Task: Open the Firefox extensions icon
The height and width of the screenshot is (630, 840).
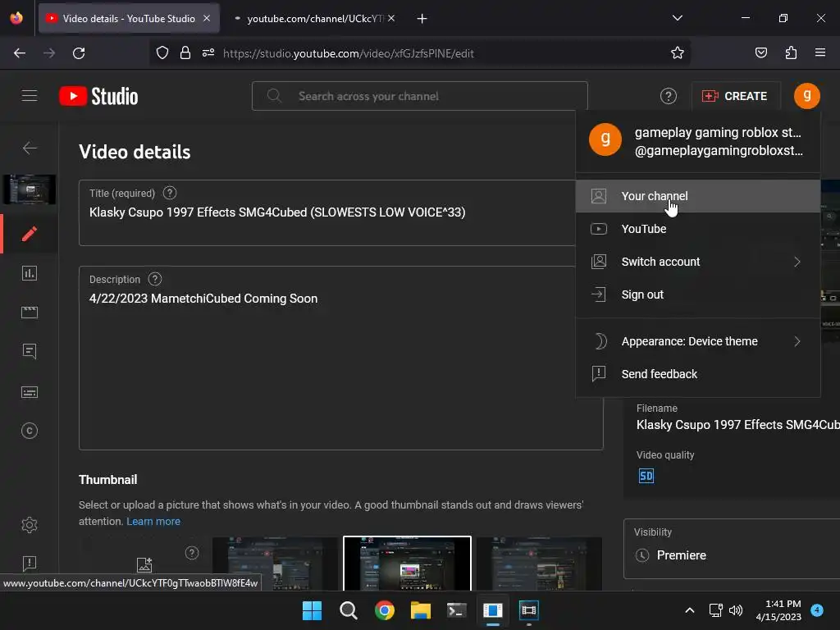Action: pos(791,52)
